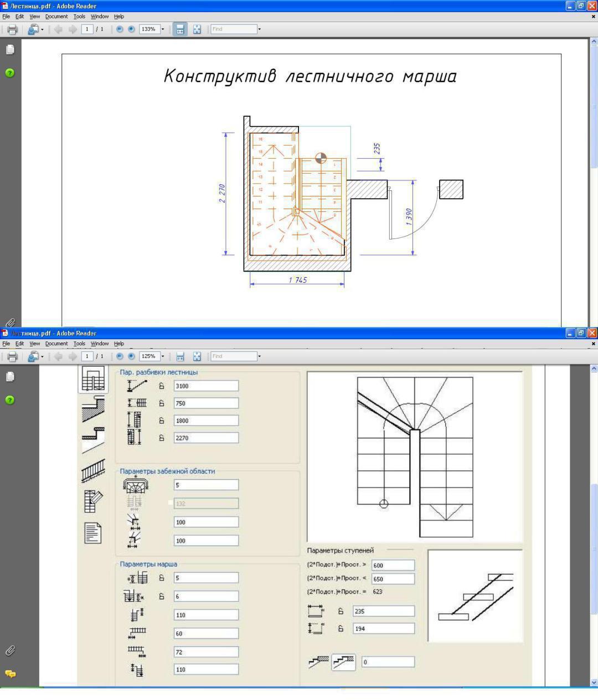Expand the 125% zoom level dropdown
Viewport: 598px width, 700px height.
(x=163, y=356)
